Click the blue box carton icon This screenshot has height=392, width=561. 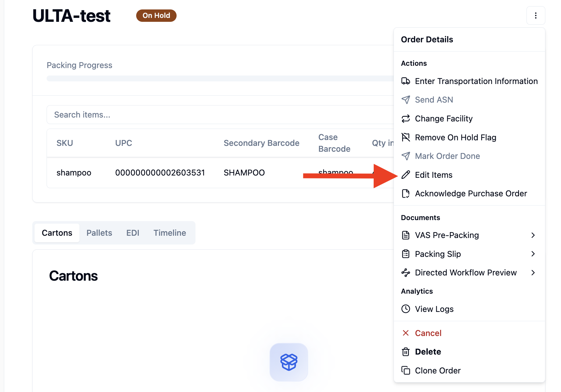point(289,362)
